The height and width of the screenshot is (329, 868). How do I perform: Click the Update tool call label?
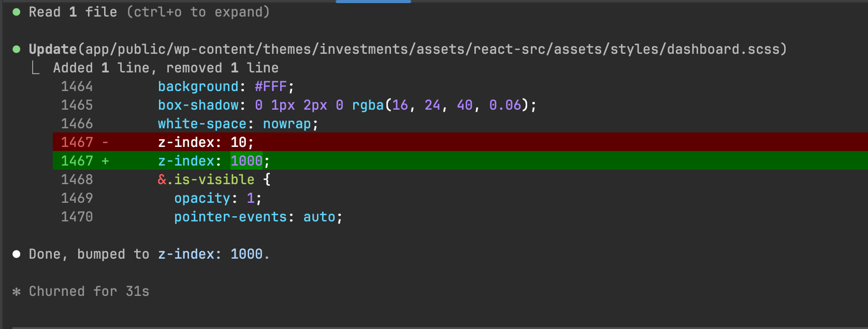point(52,49)
